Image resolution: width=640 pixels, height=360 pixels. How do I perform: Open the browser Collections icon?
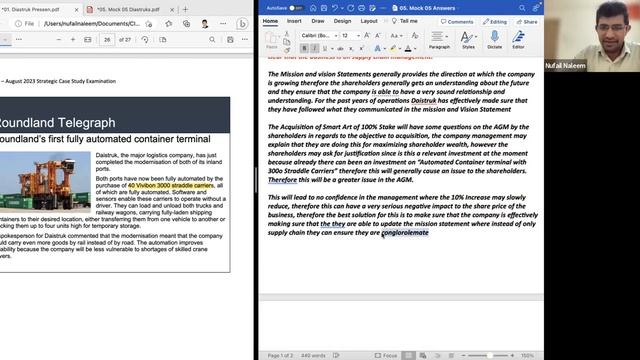click(187, 24)
